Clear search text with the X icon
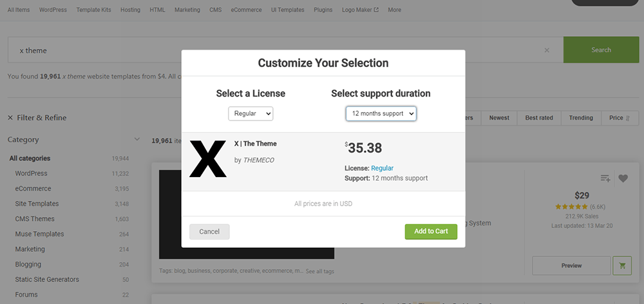 click(x=547, y=50)
